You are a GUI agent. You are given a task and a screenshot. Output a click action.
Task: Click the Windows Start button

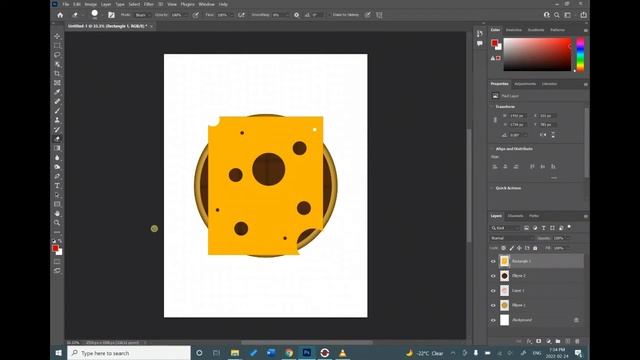(x=58, y=353)
